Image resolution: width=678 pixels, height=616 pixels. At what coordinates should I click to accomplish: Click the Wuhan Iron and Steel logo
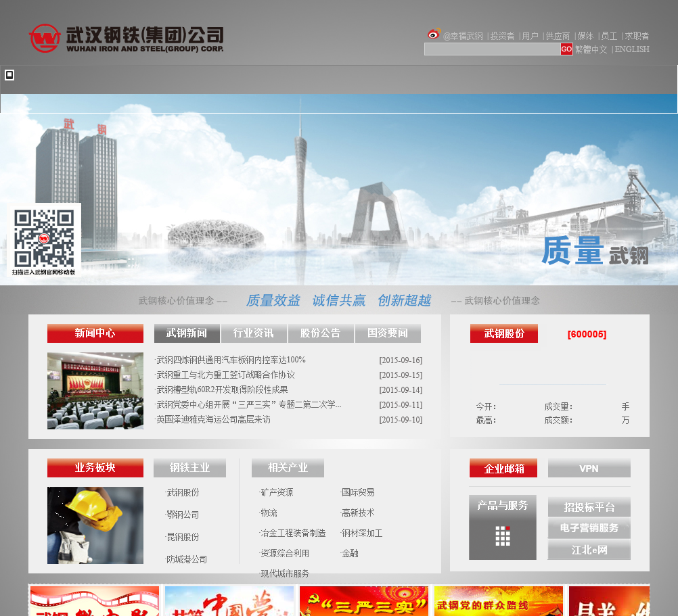pos(127,38)
